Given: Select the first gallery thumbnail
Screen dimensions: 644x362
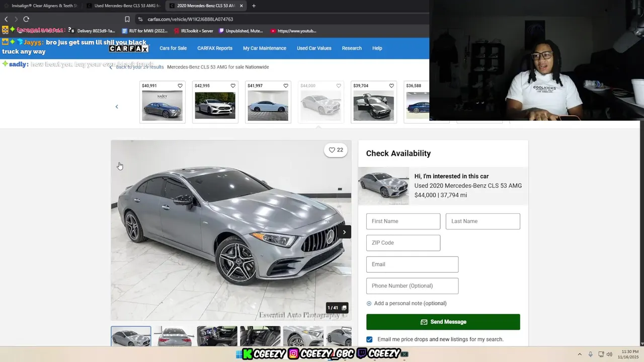Looking at the screenshot, I should click(131, 336).
